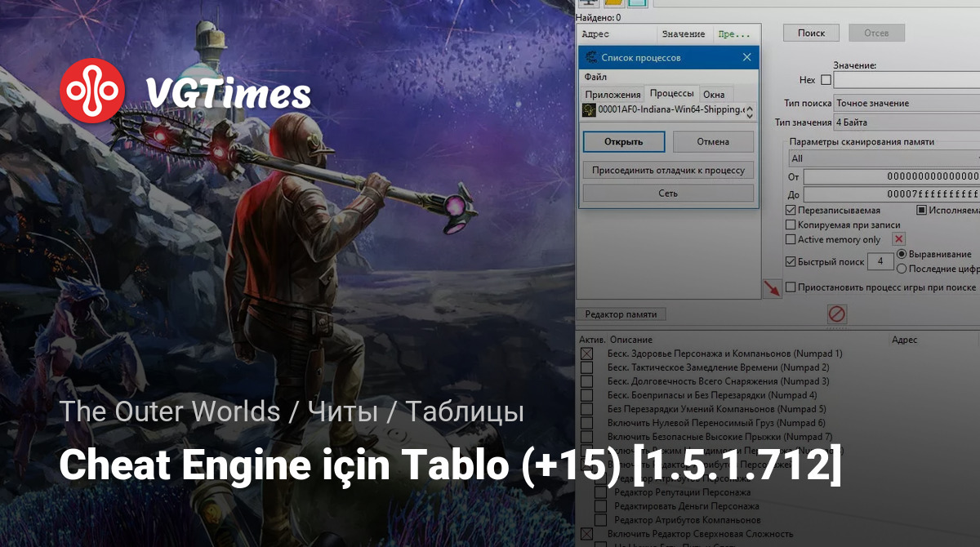Screen dimensions: 980x547
Task: Click the red prohibition circle icon
Action: 837,314
